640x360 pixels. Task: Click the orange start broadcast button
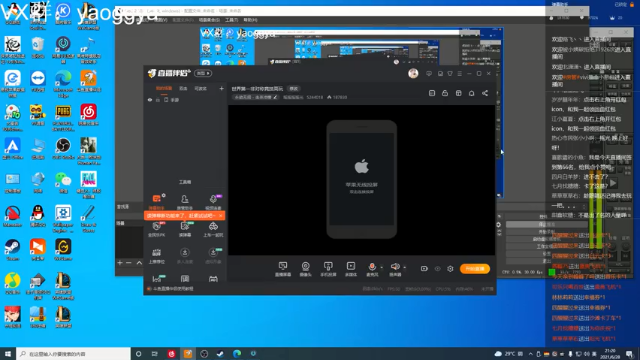[x=475, y=269]
